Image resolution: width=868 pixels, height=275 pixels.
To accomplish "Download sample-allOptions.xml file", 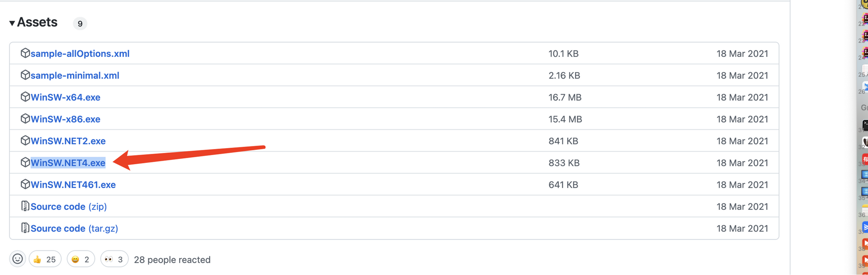I will [80, 53].
